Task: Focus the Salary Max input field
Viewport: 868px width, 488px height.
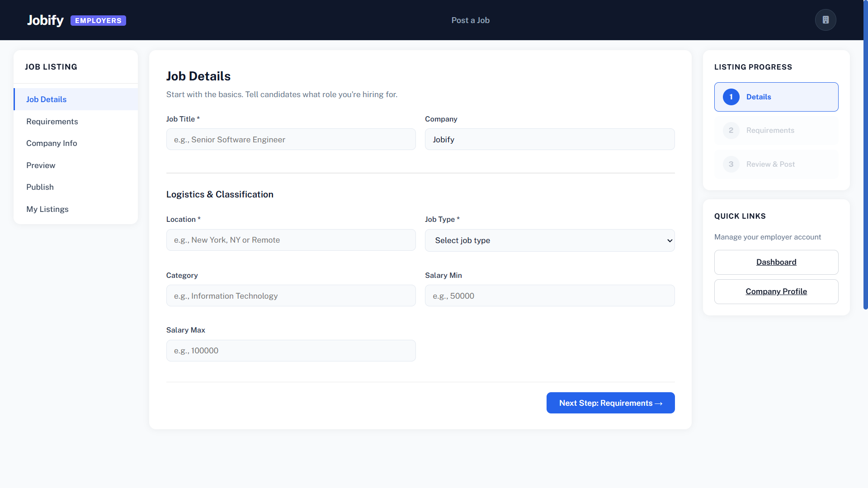Action: coord(291,351)
